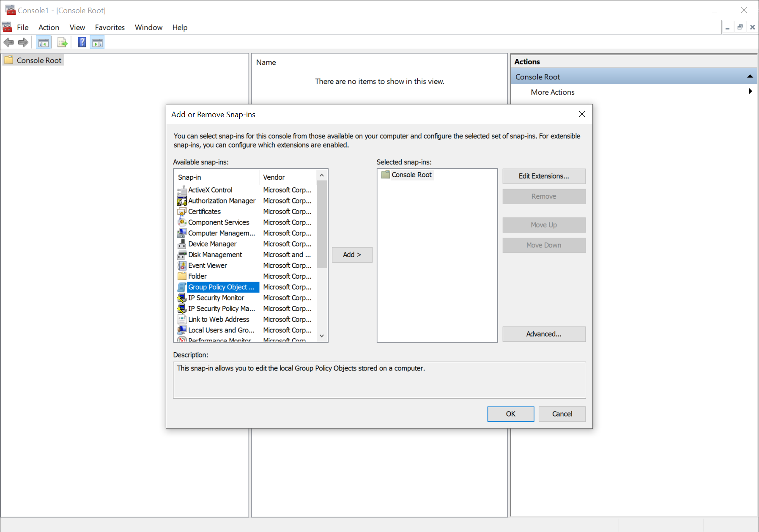Click the Event Viewer vendor cell

(288, 266)
